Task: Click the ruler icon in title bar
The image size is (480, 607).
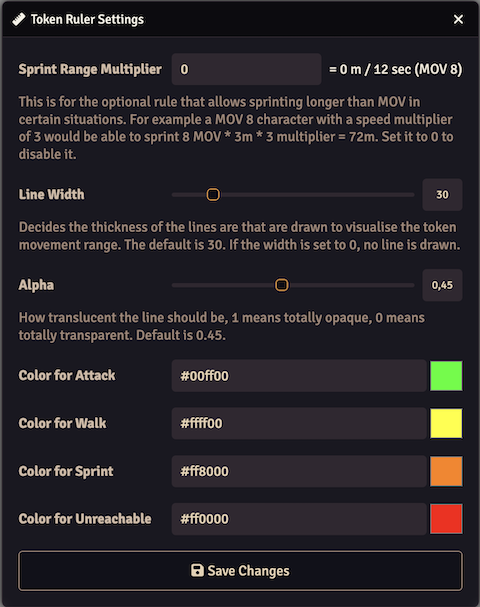Action: pyautogui.click(x=18, y=19)
